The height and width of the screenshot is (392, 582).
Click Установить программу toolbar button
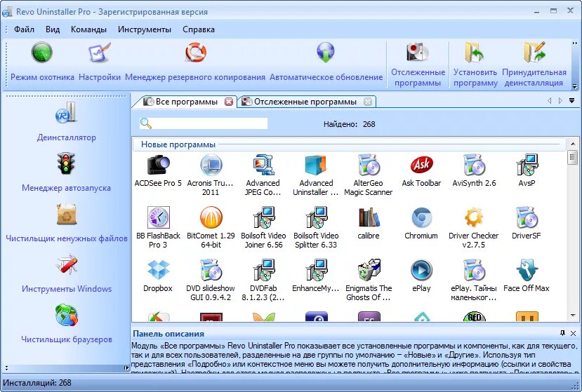pyautogui.click(x=475, y=65)
